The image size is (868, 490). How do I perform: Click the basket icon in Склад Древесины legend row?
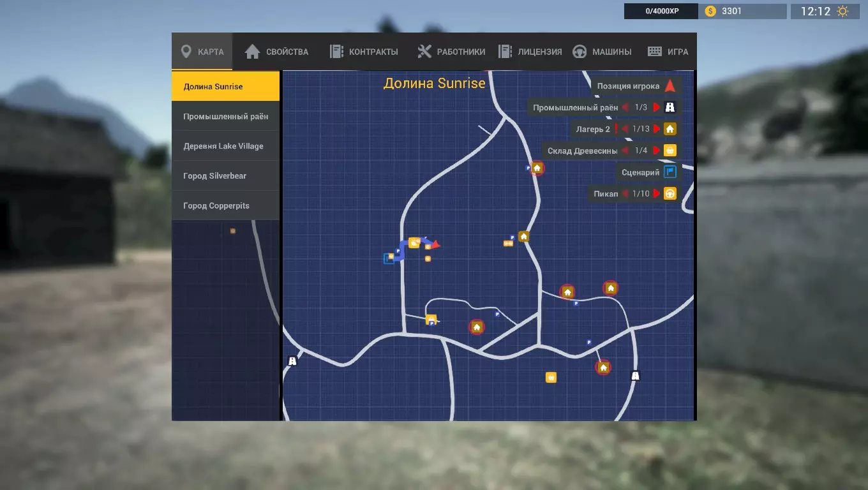[x=670, y=151]
